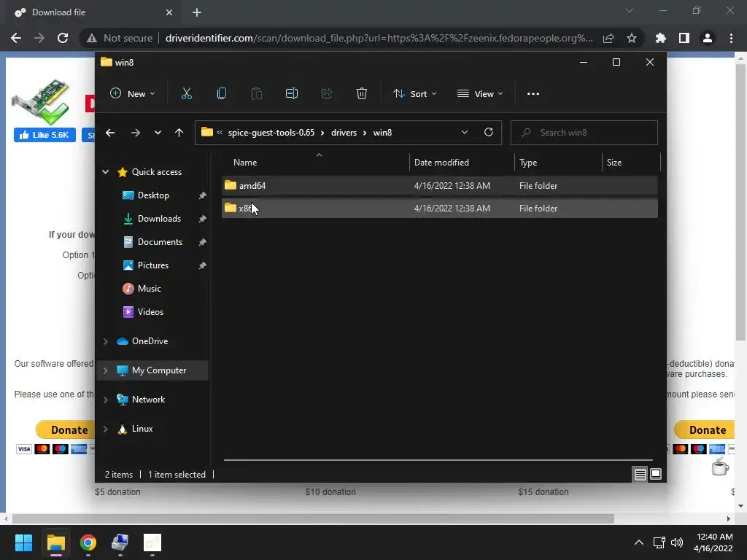Click the Copy icon in Explorer toolbar
The width and height of the screenshot is (747, 560).
(222, 94)
